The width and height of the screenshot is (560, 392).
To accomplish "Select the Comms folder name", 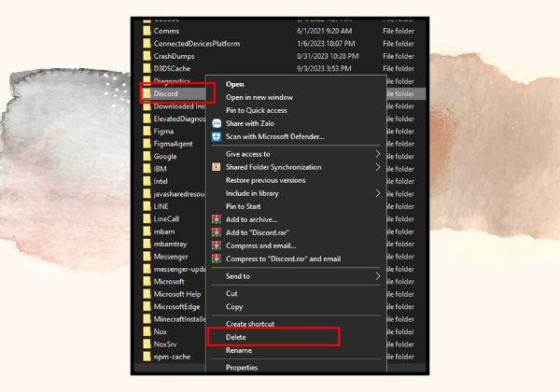I will (166, 31).
